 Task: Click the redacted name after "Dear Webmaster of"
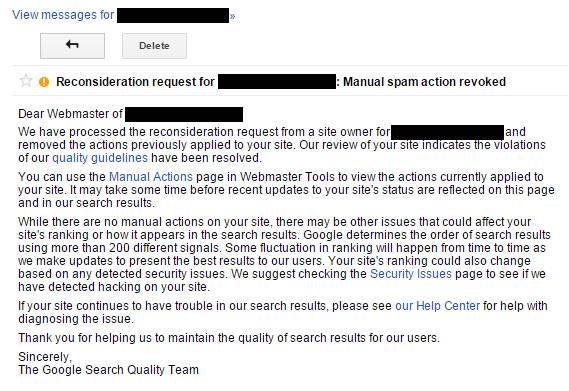pos(184,114)
